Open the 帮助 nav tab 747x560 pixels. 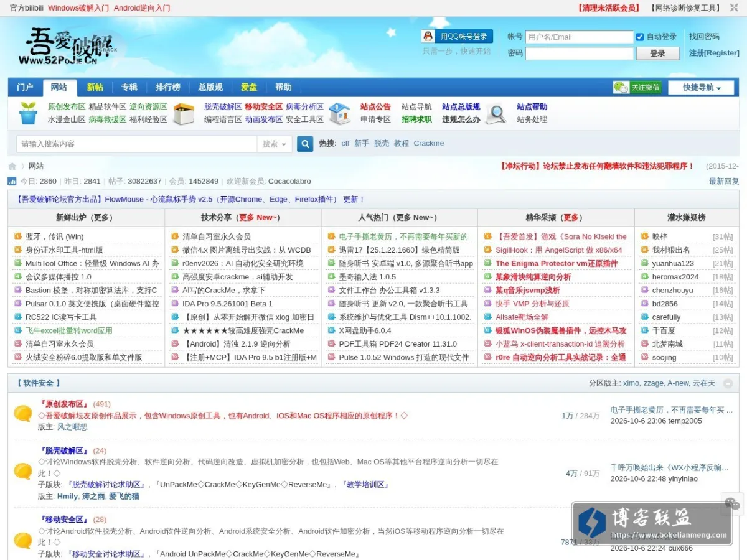pyautogui.click(x=283, y=87)
